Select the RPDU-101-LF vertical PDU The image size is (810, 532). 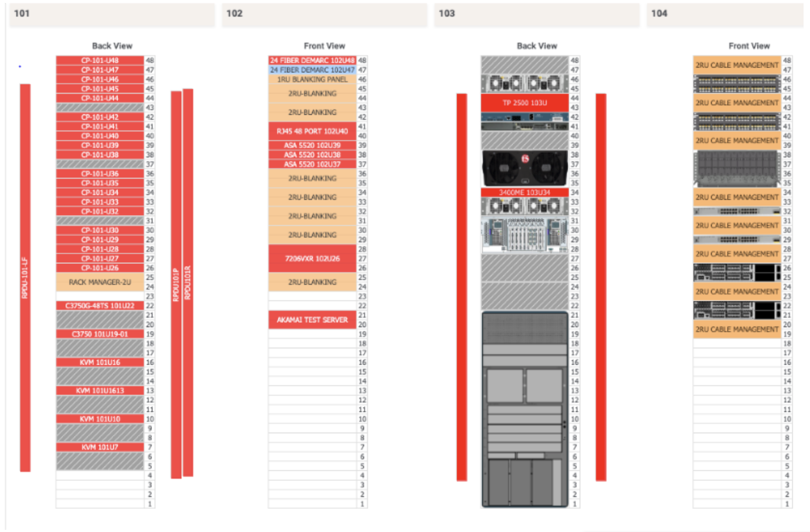[25, 278]
